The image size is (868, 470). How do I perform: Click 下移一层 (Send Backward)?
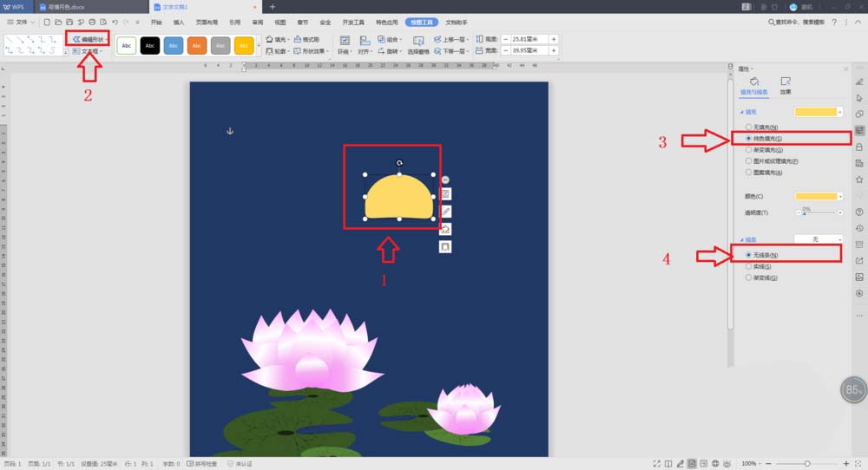tap(450, 51)
